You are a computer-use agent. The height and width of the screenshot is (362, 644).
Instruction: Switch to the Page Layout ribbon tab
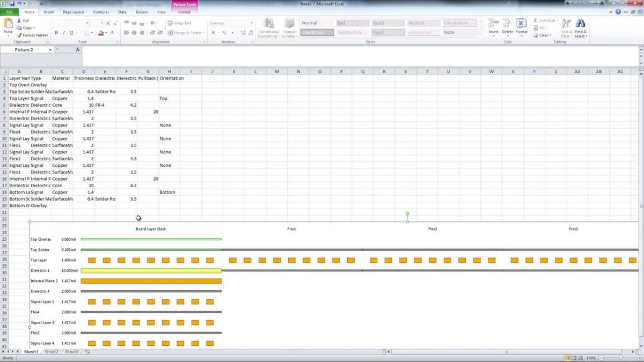73,12
